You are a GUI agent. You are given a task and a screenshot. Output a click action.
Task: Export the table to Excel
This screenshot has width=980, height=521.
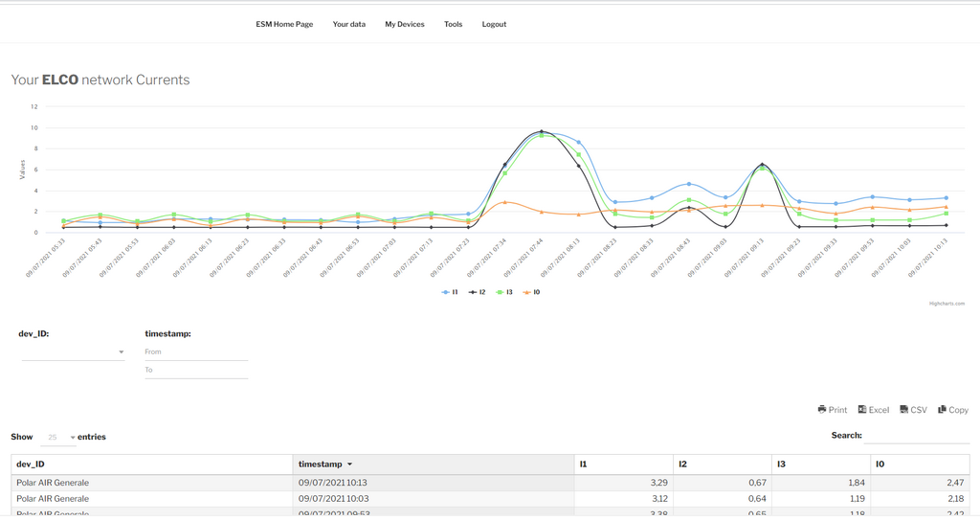[874, 410]
